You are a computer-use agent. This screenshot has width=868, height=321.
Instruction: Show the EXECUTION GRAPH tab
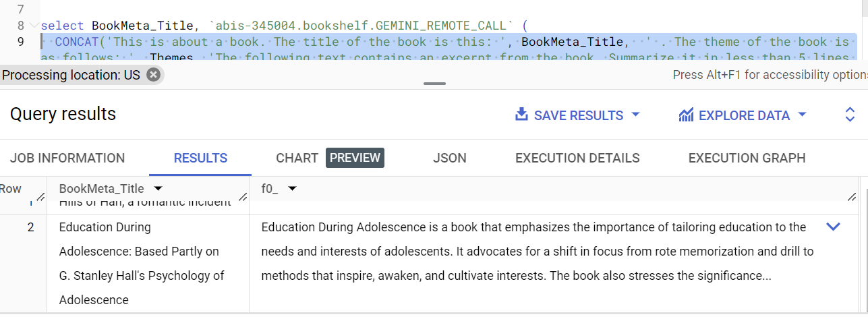pos(747,158)
